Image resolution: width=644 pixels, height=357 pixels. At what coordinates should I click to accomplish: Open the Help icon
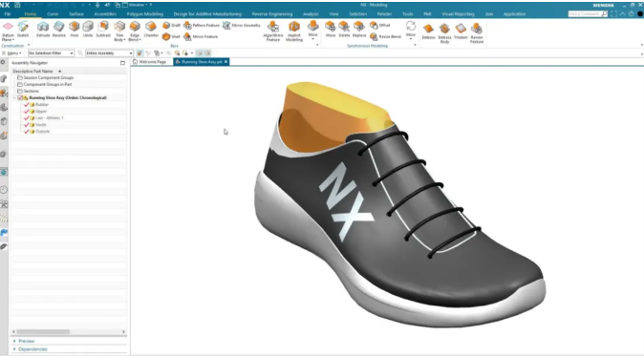pos(632,14)
